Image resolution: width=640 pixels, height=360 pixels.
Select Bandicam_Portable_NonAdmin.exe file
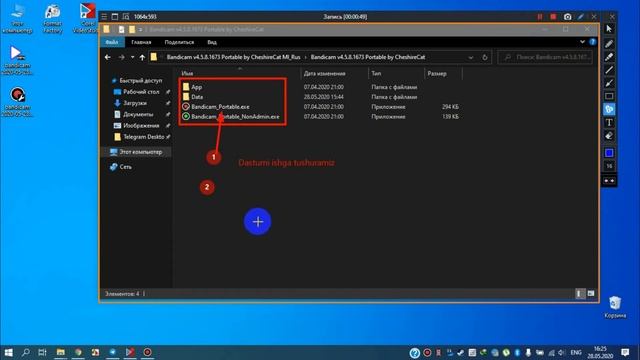pos(235,116)
